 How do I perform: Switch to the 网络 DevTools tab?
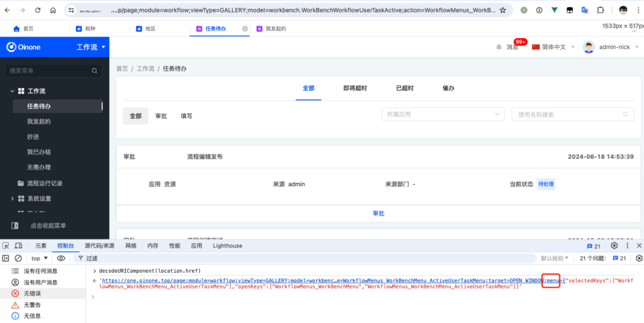point(131,246)
